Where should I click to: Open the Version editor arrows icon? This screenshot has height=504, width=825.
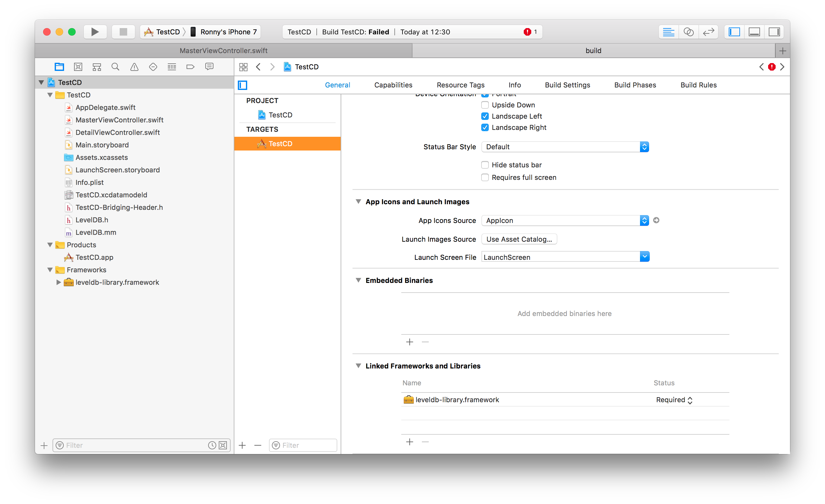click(708, 32)
